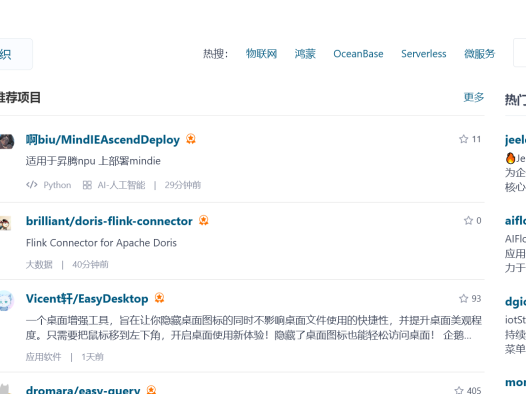Image resolution: width=526 pixels, height=394 pixels.
Task: Search the hot term 物联网
Action: tap(261, 54)
